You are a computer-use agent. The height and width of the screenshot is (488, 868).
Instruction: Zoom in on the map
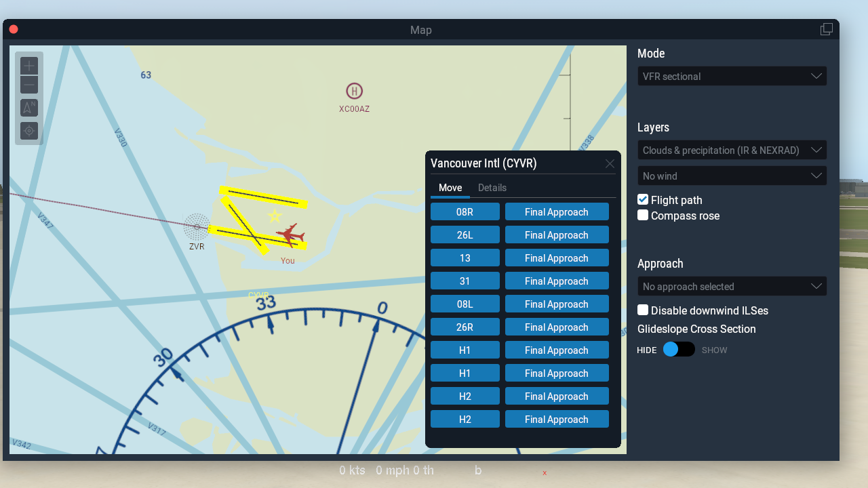29,66
